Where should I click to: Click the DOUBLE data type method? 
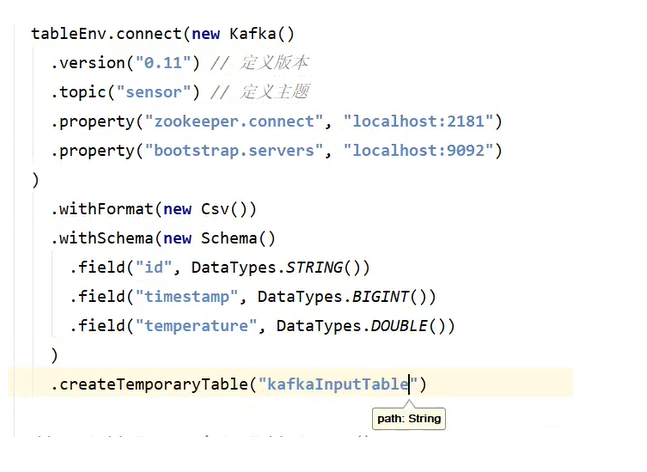399,326
